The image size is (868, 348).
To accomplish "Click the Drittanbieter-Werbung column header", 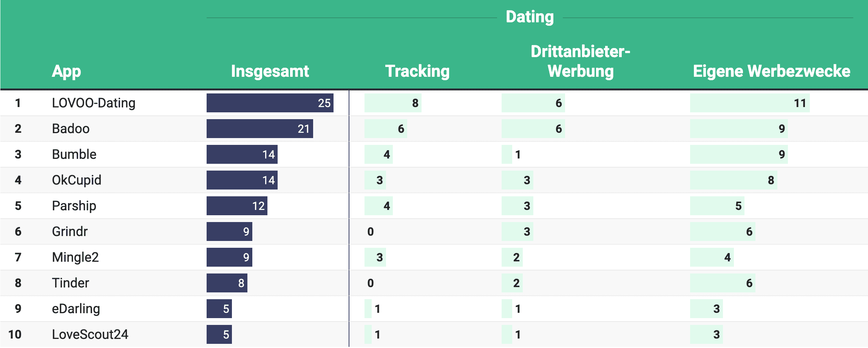I will pyautogui.click(x=581, y=61).
